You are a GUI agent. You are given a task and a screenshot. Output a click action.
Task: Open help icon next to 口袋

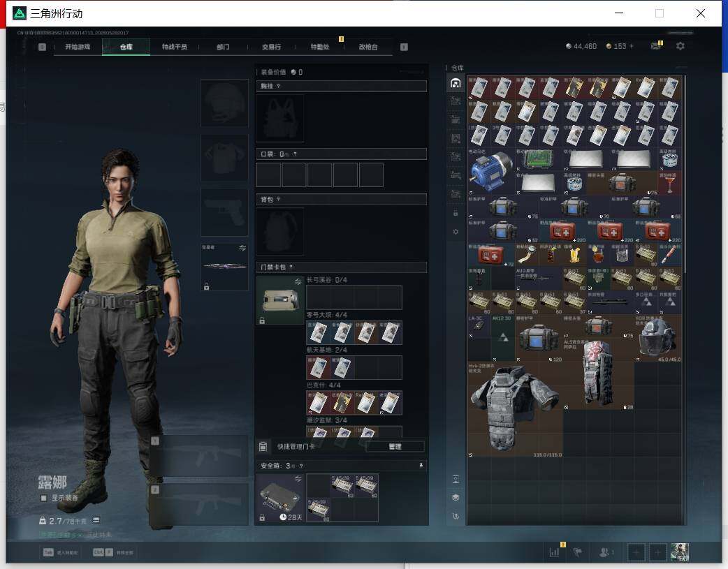pyautogui.click(x=295, y=154)
